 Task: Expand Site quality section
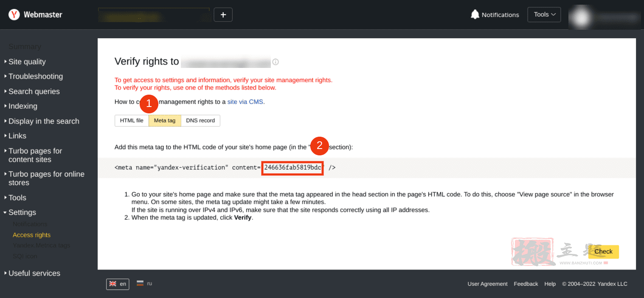[27, 62]
